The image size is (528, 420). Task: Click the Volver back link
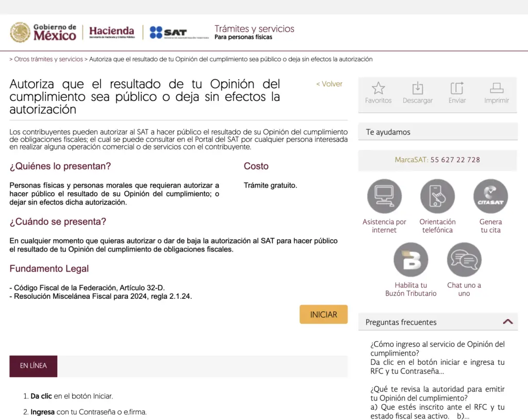tap(329, 84)
